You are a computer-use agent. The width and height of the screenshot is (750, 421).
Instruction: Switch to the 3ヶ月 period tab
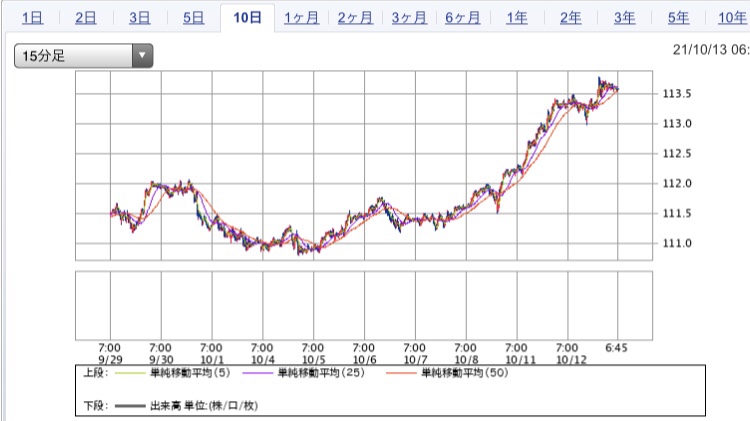tap(409, 18)
